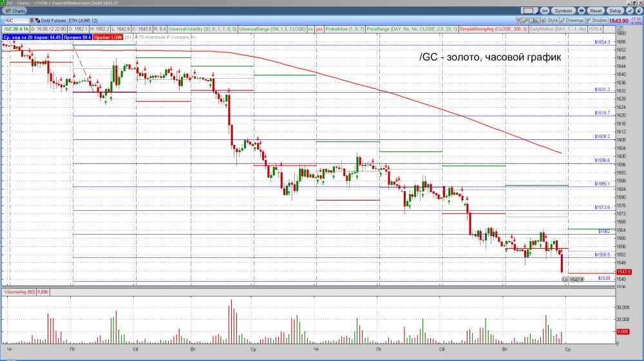This screenshot has width=644, height=361.
Task: Click the $1596.6 level label
Action: click(x=602, y=161)
